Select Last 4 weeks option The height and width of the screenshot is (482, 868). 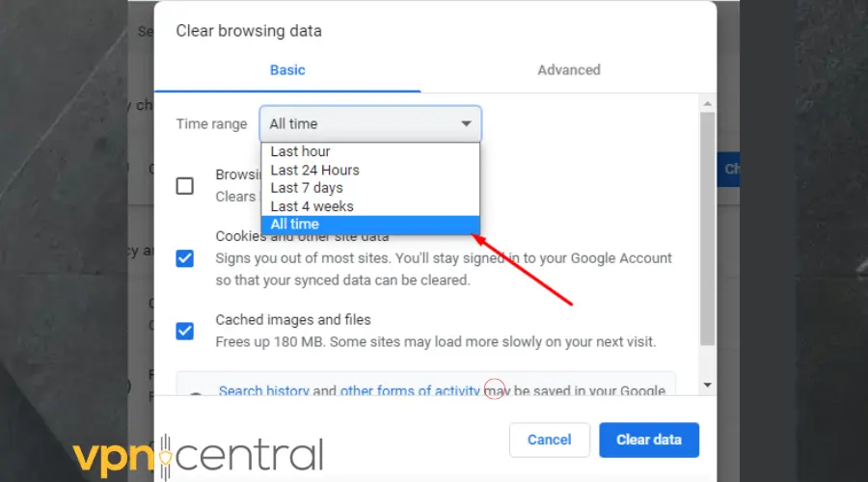(312, 206)
